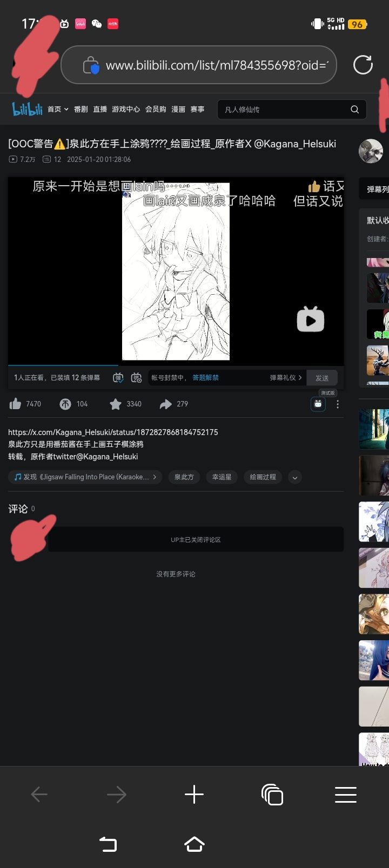The height and width of the screenshot is (868, 389).
Task: Open the Jigsaw Falling Into Place music tag
Action: [85, 477]
